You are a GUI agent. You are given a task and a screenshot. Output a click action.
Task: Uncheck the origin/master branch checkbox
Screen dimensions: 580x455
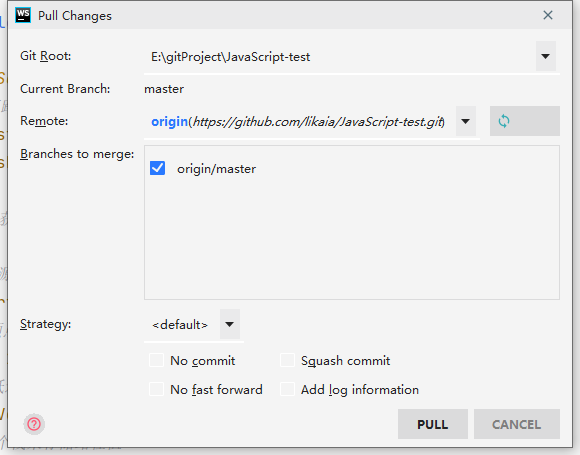pyautogui.click(x=158, y=168)
